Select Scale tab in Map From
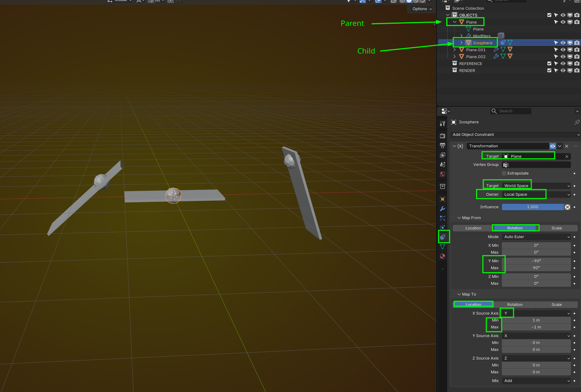The height and width of the screenshot is (392, 581). (x=557, y=228)
